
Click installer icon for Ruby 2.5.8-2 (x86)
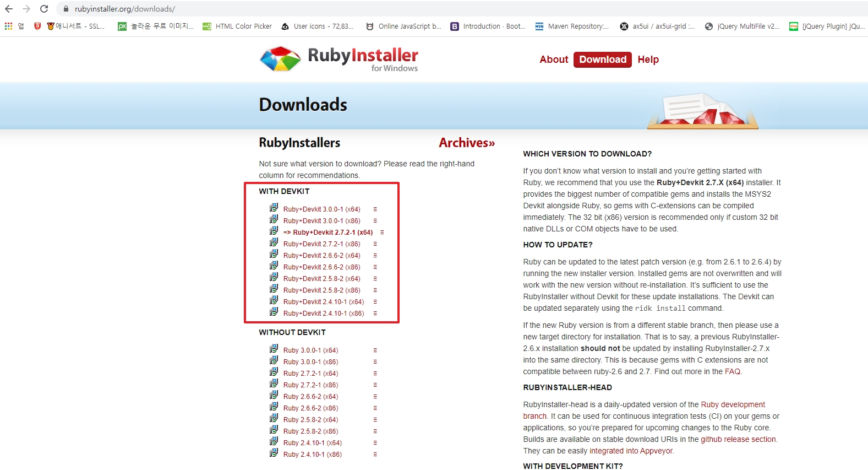click(x=274, y=430)
